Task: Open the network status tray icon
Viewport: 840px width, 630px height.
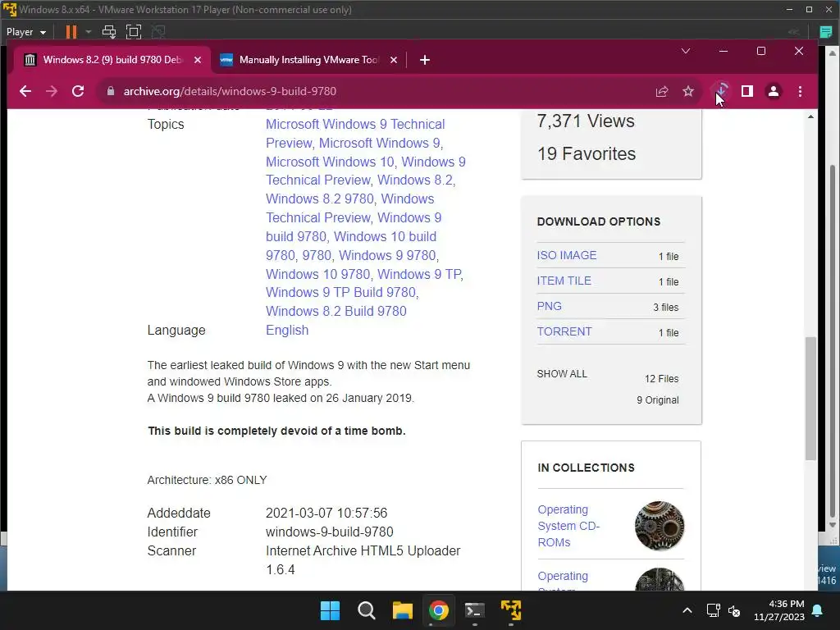Action: [x=713, y=610]
